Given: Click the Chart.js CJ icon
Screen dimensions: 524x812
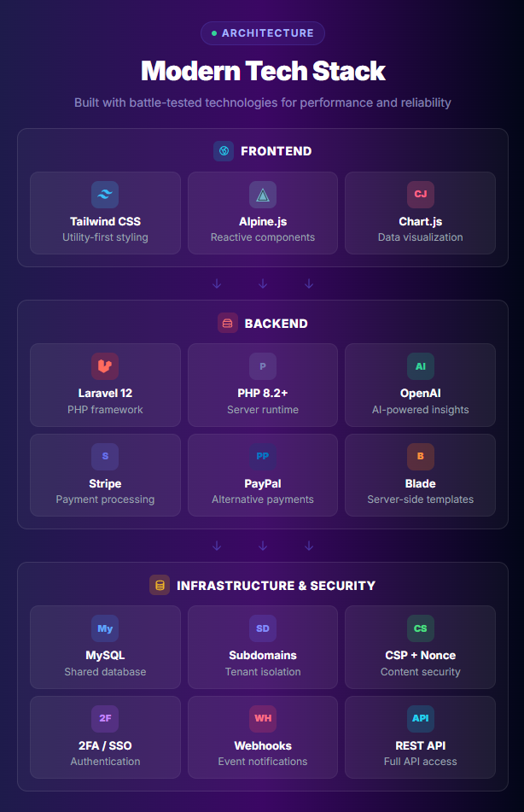Looking at the screenshot, I should point(421,195).
